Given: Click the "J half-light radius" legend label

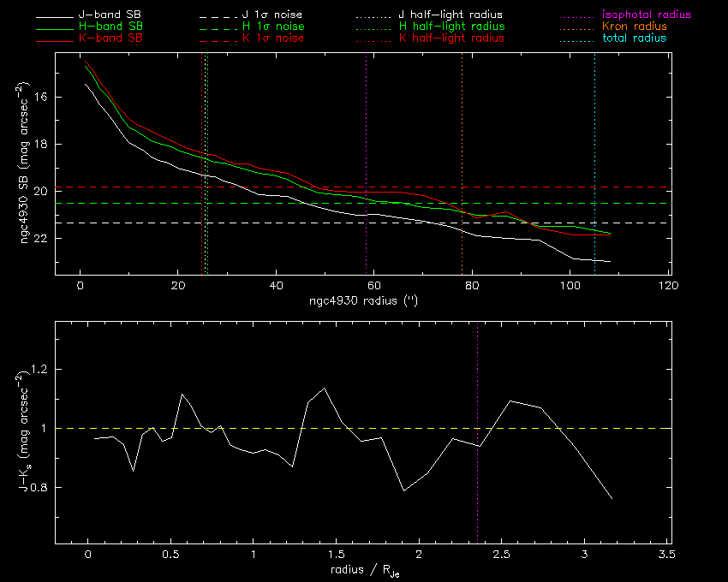Looking at the screenshot, I should click(x=451, y=15).
